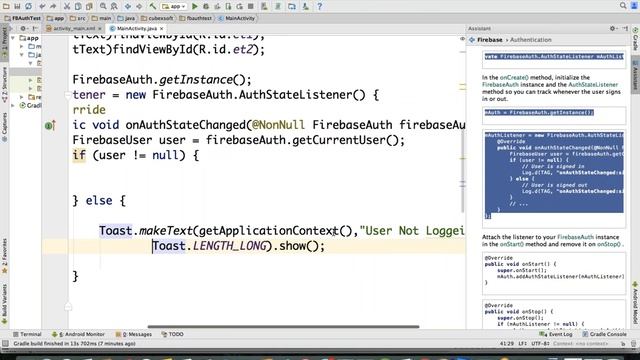
Task: Click the Stop square icon
Action: [251, 6]
